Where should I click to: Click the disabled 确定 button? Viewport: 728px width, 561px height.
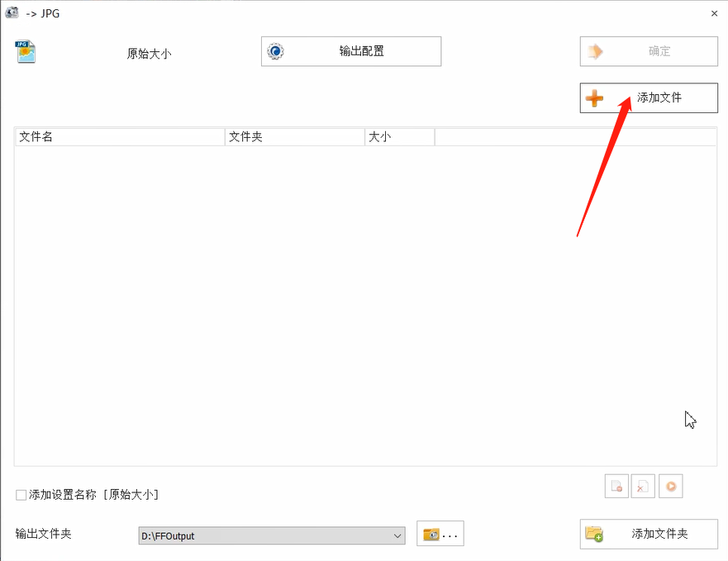pos(648,51)
